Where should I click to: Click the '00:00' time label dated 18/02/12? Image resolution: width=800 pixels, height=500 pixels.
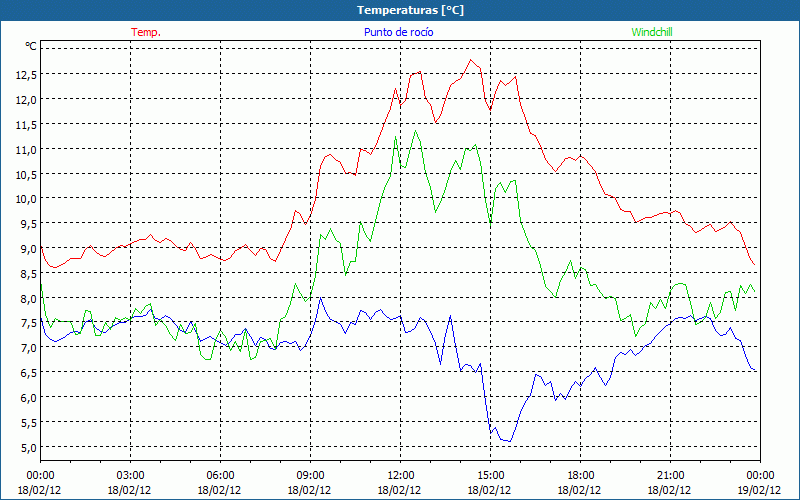click(x=40, y=476)
